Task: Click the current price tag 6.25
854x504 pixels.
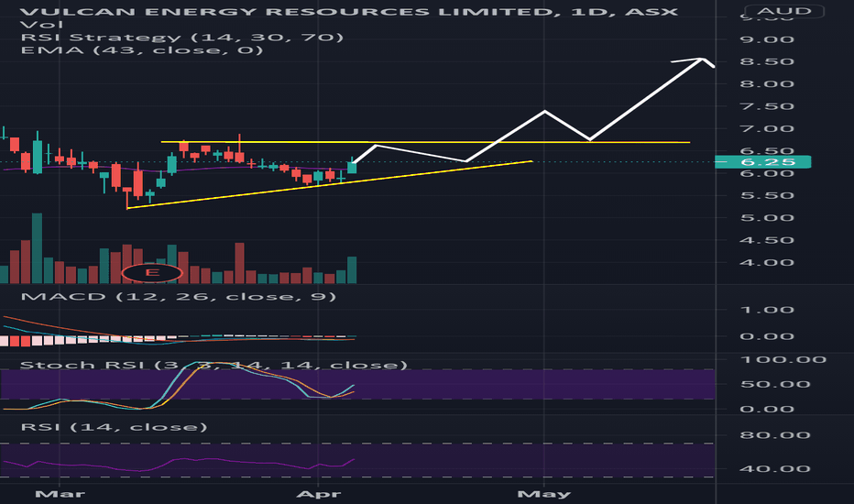Action: (x=762, y=162)
